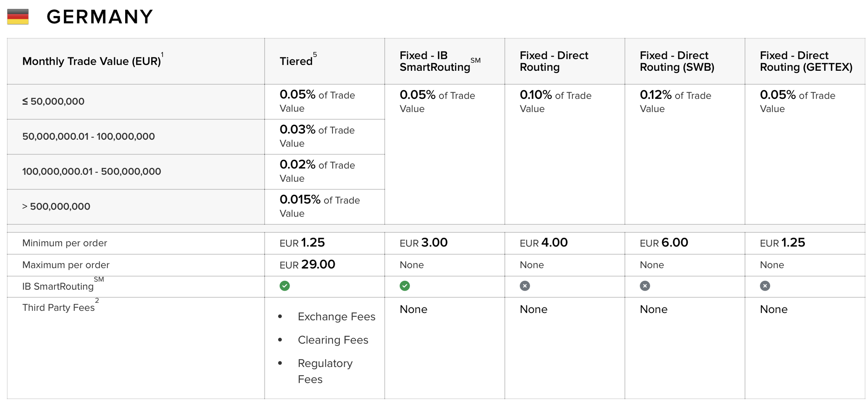
Task: Click grey X under Fixed Direct Routing
Action: coord(525,286)
